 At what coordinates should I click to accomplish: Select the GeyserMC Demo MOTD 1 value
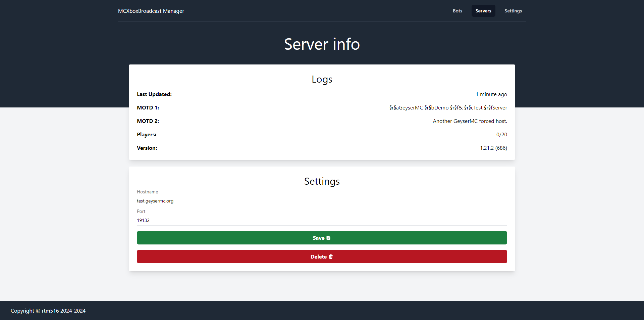pyautogui.click(x=448, y=108)
